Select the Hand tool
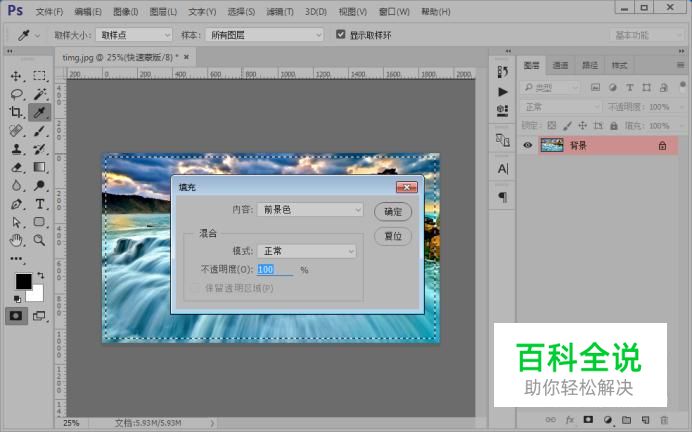Screen dimensions: 692x432 [x=16, y=240]
